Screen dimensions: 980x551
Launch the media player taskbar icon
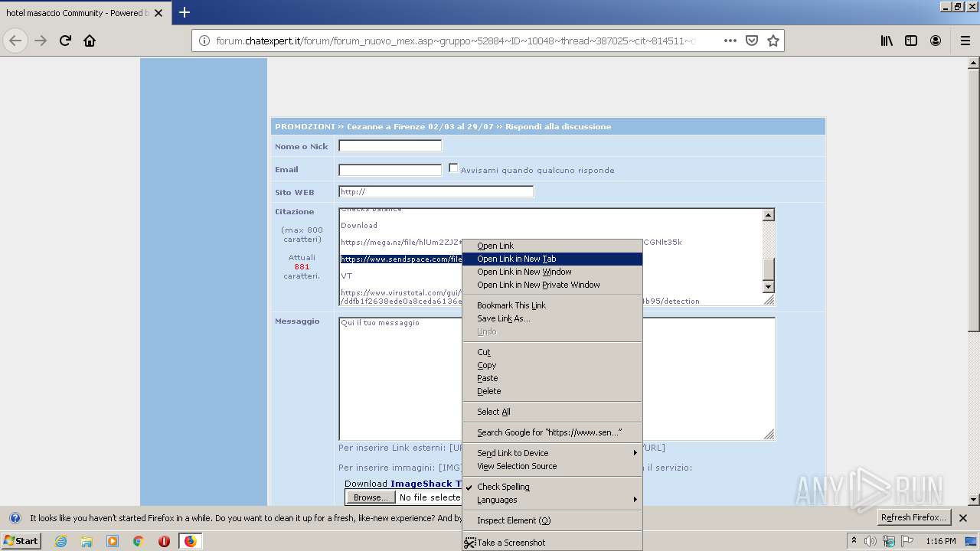113,541
